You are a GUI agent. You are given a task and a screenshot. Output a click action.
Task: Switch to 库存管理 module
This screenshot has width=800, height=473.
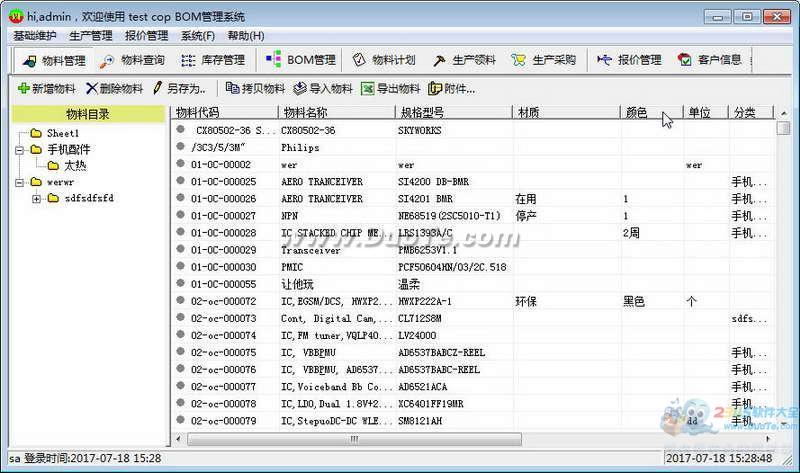click(x=213, y=60)
